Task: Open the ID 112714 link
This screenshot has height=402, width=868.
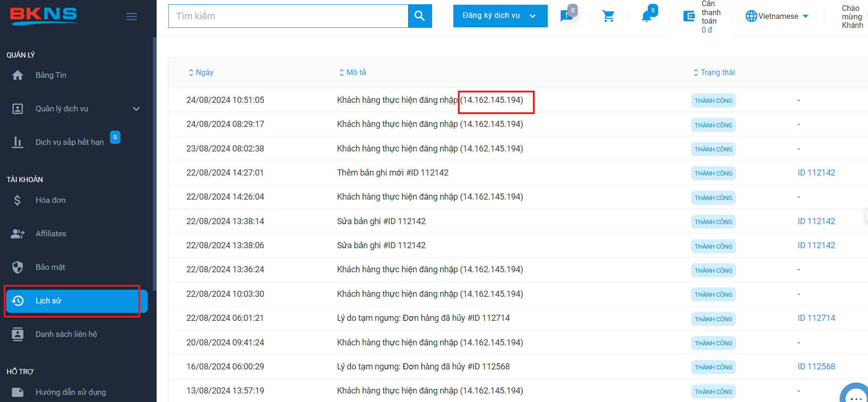Action: point(816,318)
